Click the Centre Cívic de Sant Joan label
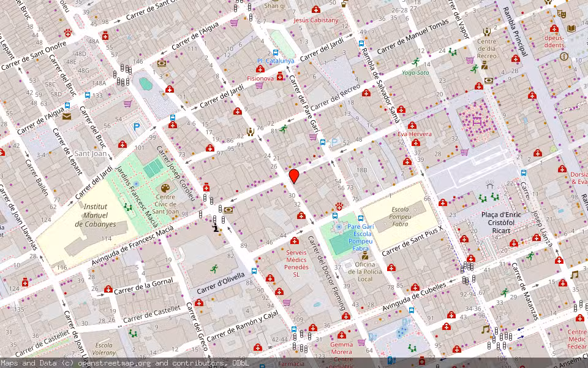Screen dimensions: 588x368 click(x=165, y=204)
